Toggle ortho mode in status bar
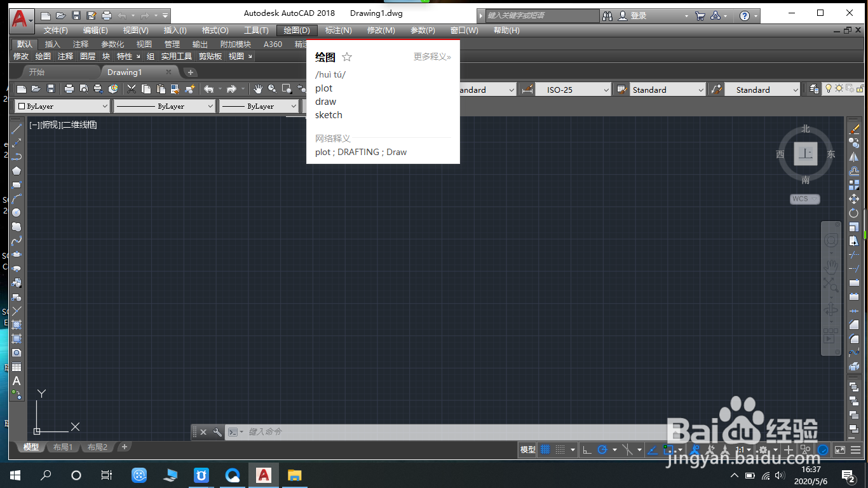 click(587, 450)
